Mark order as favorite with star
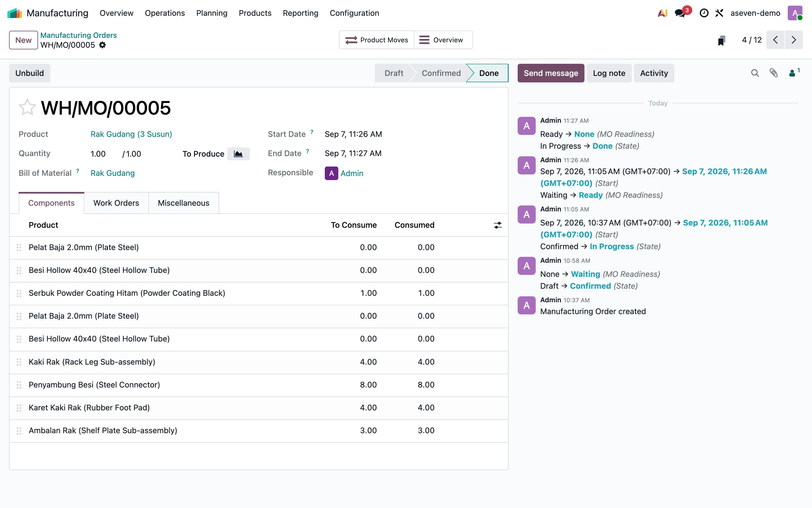 click(27, 108)
